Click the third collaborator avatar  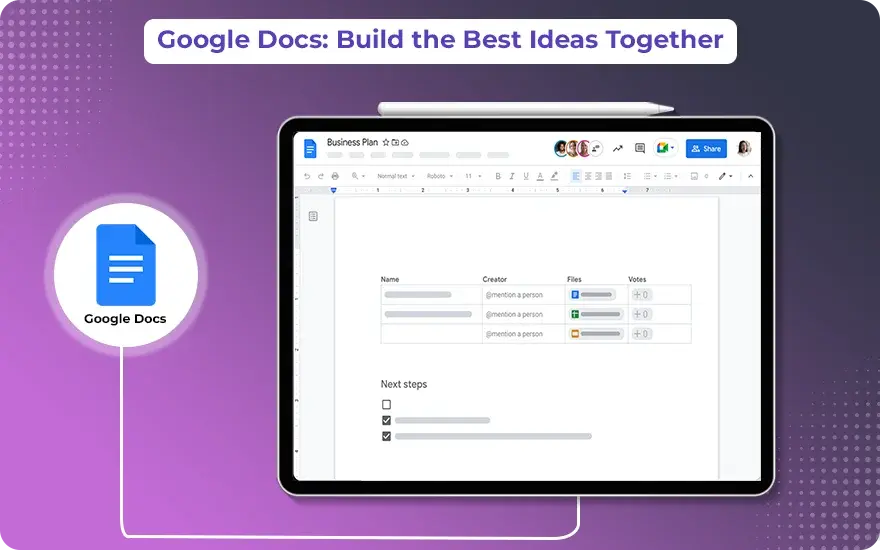click(x=584, y=149)
